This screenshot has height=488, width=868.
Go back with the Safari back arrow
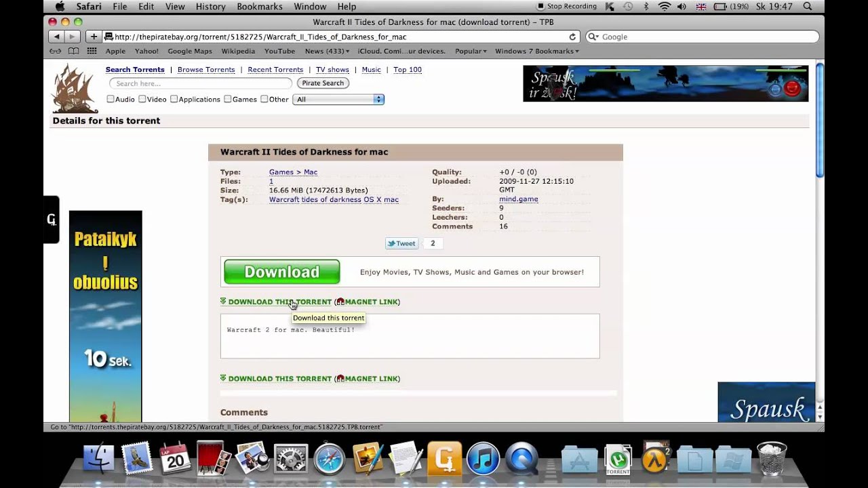click(x=57, y=37)
